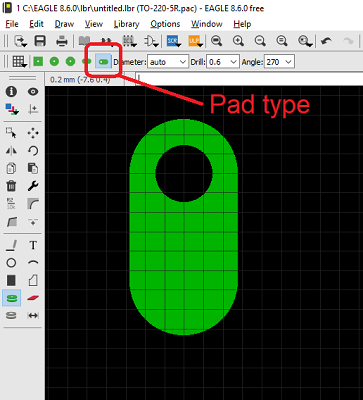Select the long pad shape
Screen dimensions: 363x400
click(x=103, y=62)
